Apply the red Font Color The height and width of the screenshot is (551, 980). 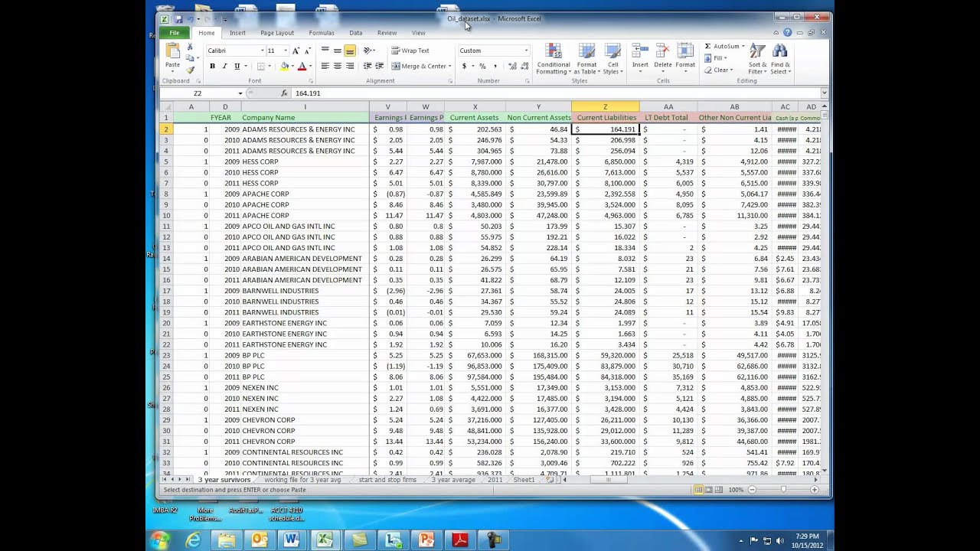click(x=302, y=67)
